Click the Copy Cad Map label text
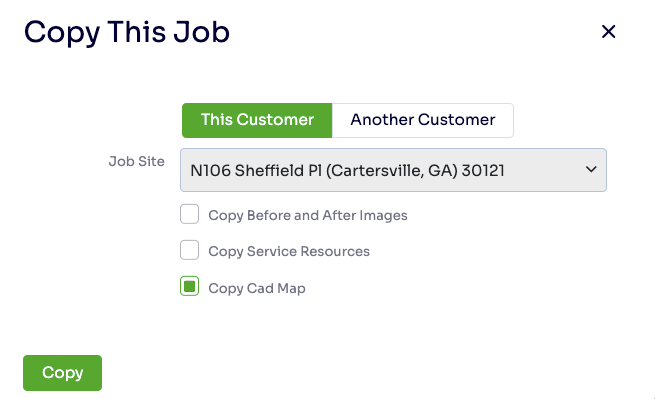This screenshot has width=655, height=399. click(x=257, y=288)
